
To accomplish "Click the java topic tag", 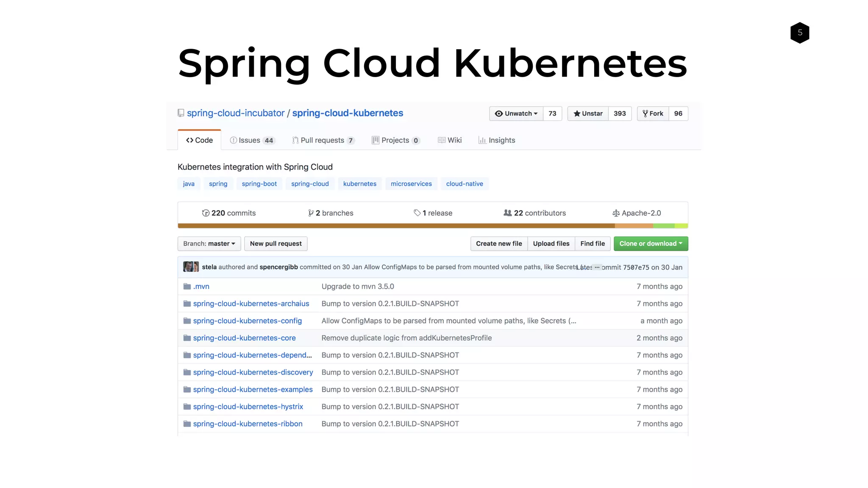I will tap(189, 184).
